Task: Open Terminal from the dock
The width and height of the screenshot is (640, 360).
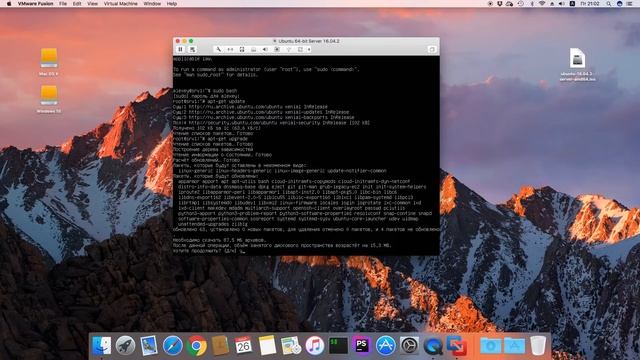Action: pos(338,346)
